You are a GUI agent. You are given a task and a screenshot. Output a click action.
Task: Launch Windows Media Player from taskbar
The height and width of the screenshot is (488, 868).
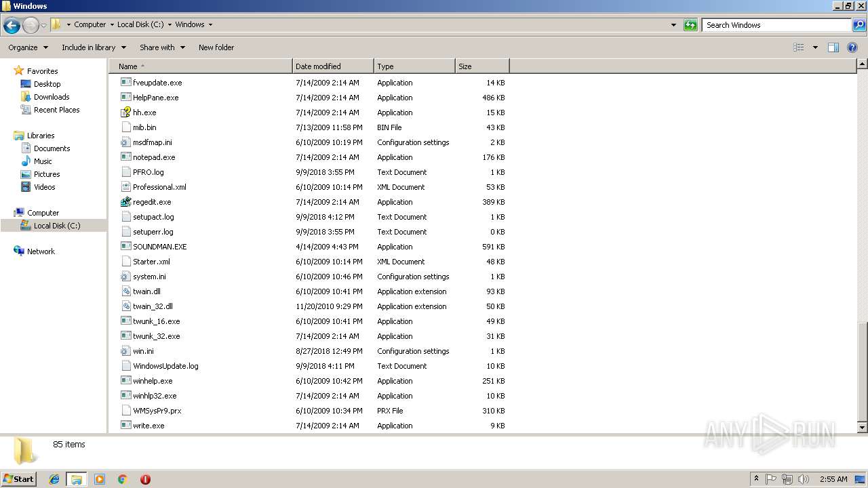(x=100, y=479)
